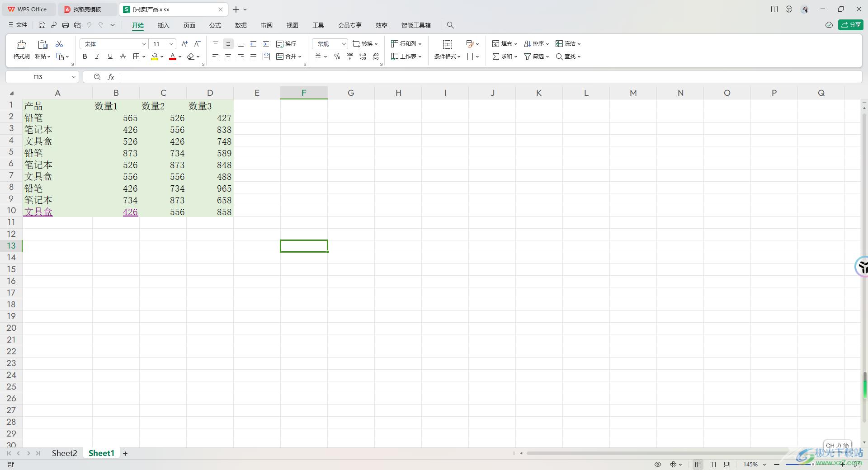Click the Increase indent icon
The image size is (868, 470).
click(266, 44)
